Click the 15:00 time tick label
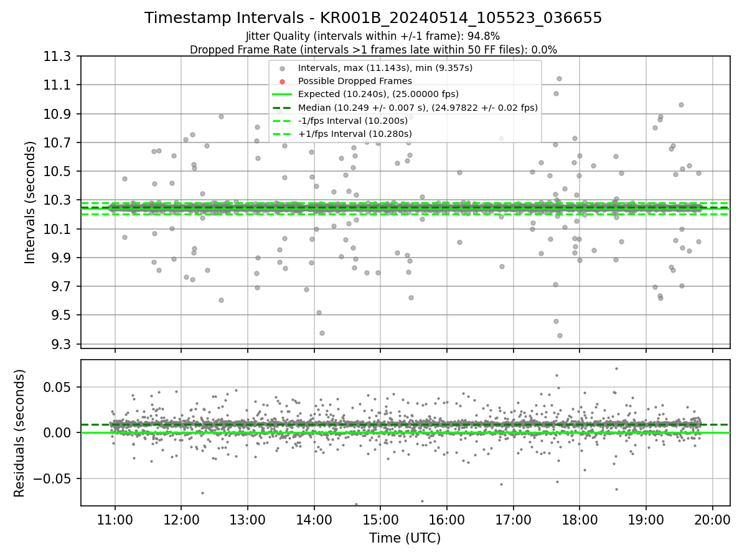This screenshot has height=560, width=747. point(380,519)
